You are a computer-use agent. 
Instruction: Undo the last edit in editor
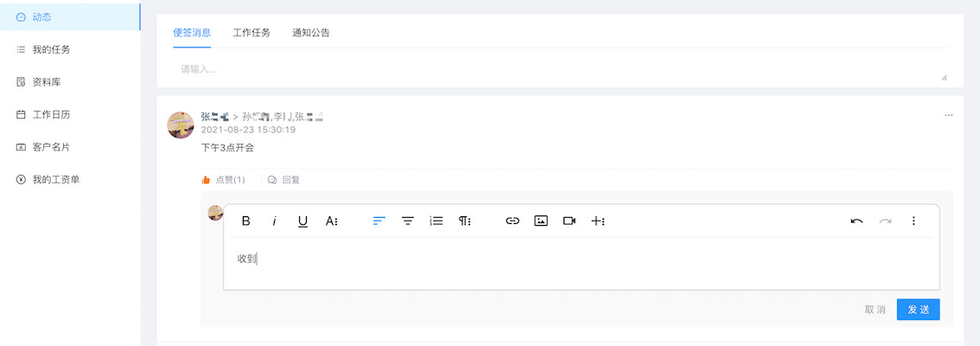click(857, 221)
